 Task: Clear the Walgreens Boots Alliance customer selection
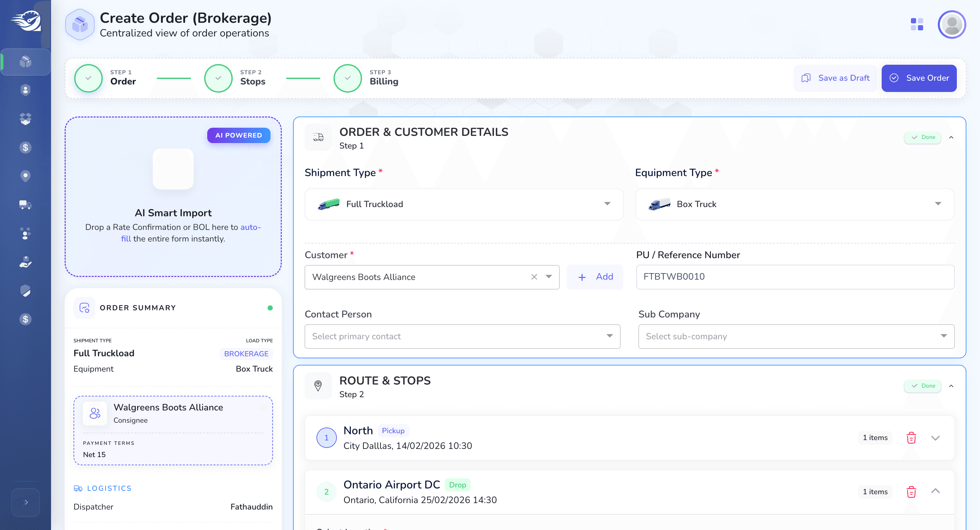[x=534, y=277]
